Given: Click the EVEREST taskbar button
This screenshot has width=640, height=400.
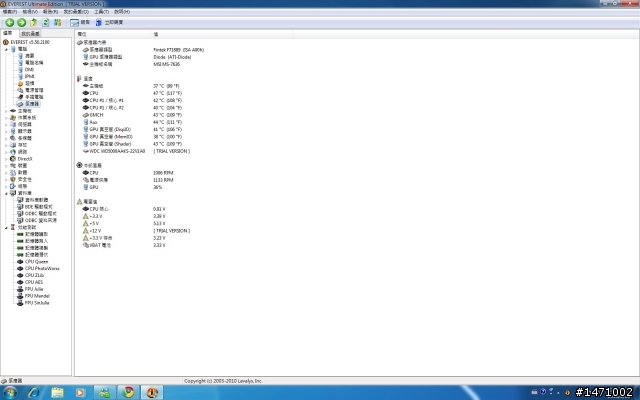Looking at the screenshot, I should click(152, 393).
